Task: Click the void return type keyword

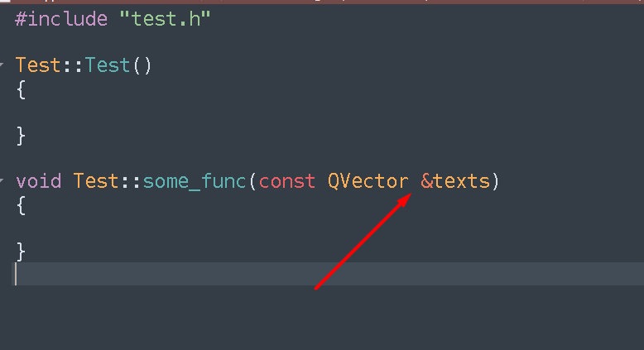Action: coord(38,180)
